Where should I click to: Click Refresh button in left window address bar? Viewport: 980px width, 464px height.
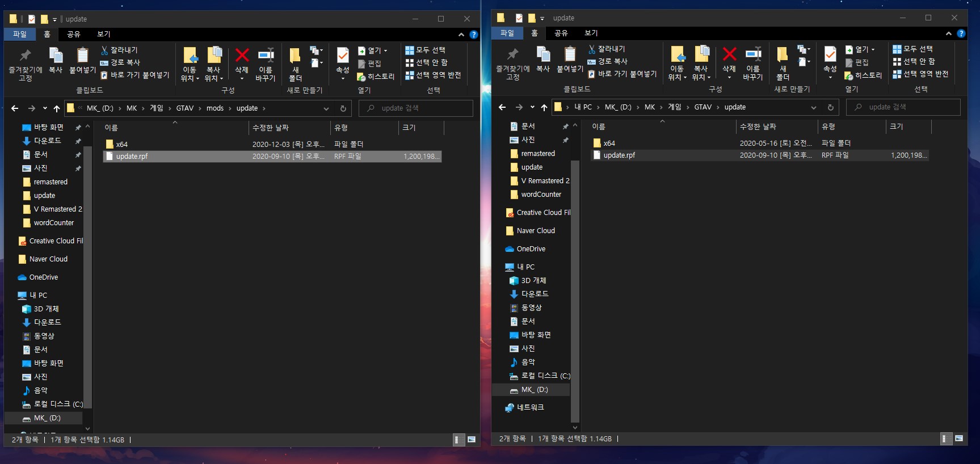coord(343,108)
